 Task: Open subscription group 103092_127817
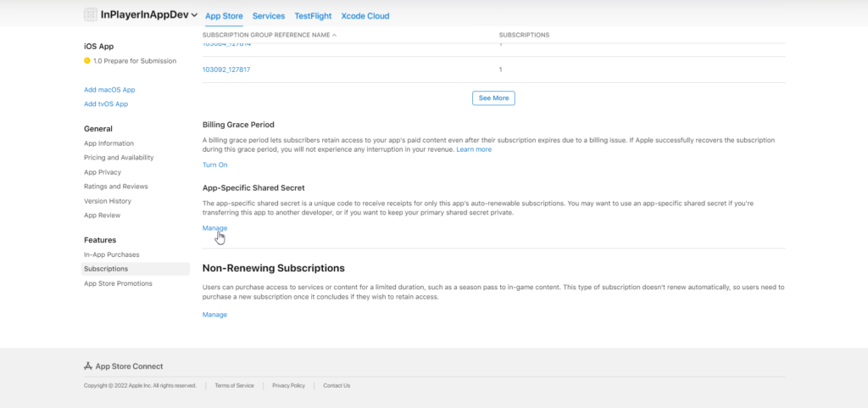(x=226, y=70)
